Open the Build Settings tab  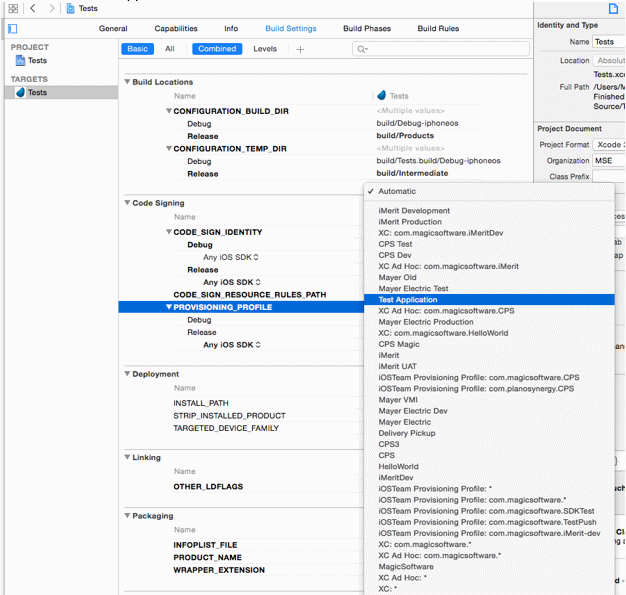click(291, 28)
